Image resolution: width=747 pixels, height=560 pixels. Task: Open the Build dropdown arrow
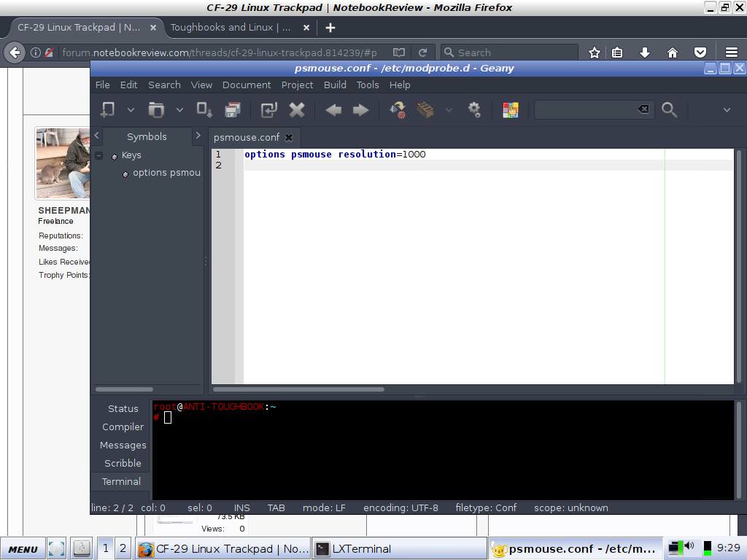coord(449,110)
